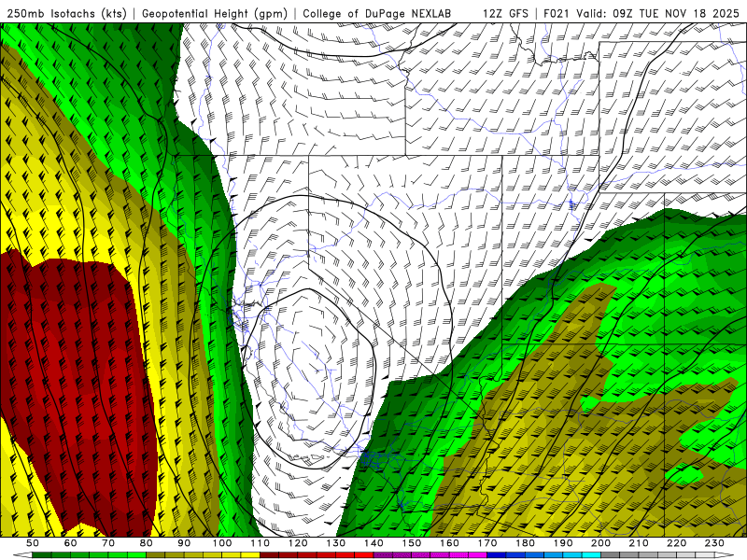Click the 180 label on the color scale

[x=526, y=543]
